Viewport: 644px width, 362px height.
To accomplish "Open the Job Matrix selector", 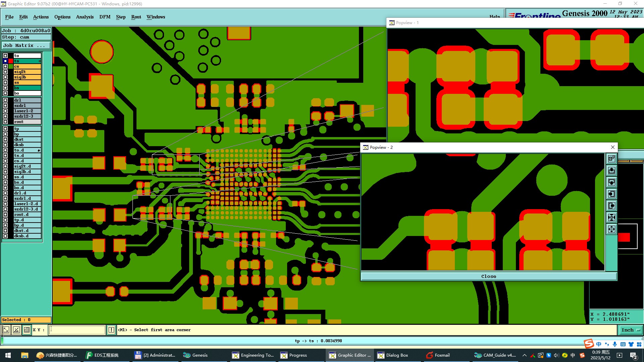I will tap(26, 46).
